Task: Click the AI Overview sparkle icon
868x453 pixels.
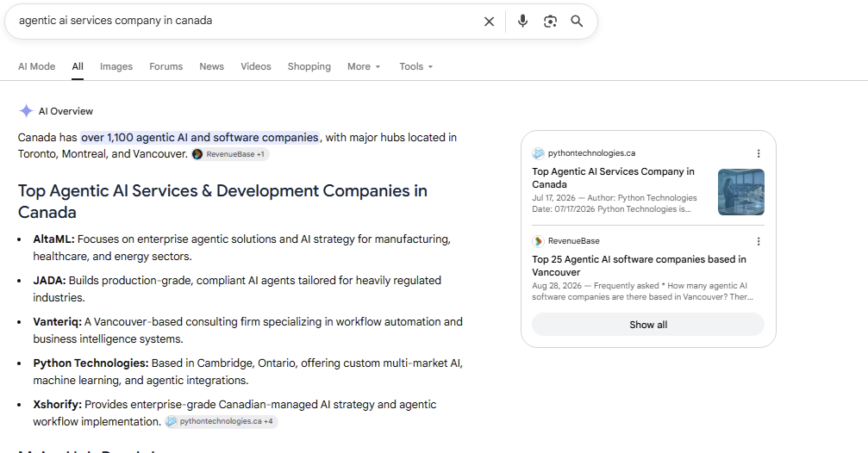Action: click(26, 110)
